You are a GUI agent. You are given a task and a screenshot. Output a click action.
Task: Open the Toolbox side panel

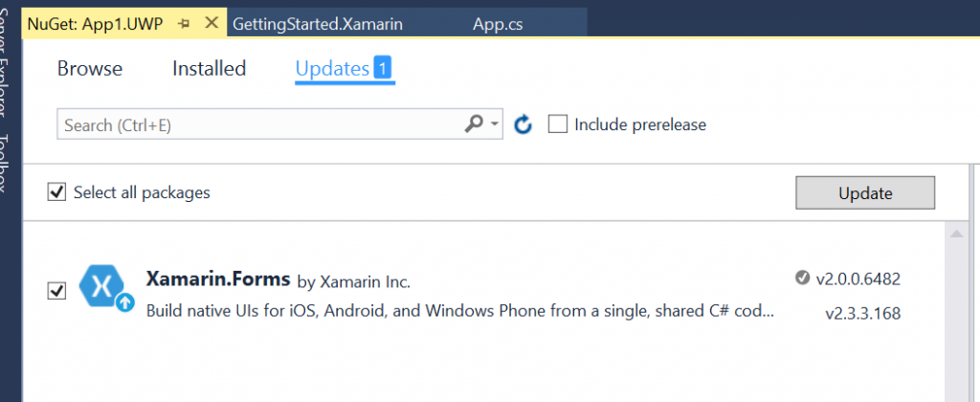click(5, 163)
